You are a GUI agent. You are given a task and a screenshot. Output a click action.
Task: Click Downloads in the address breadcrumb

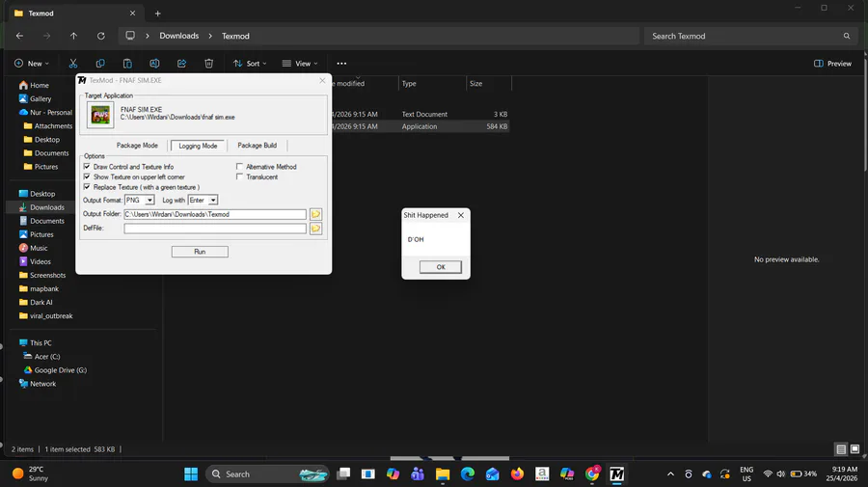click(178, 36)
